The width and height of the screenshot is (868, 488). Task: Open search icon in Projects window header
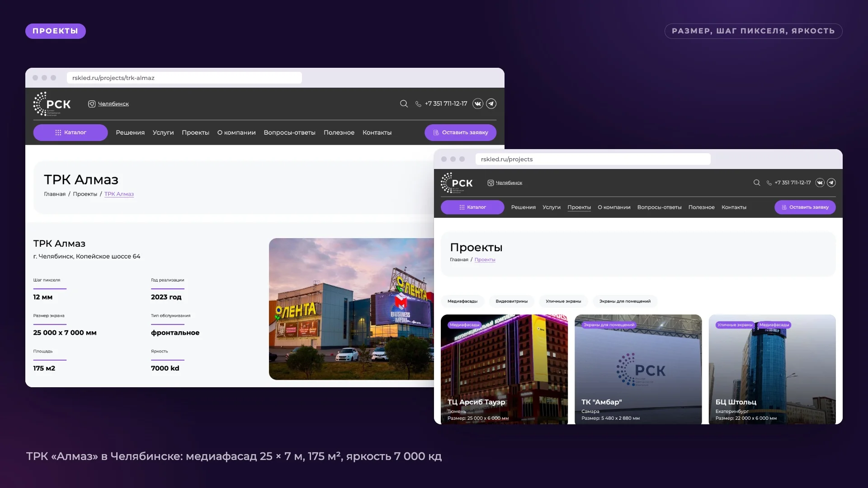tap(757, 183)
